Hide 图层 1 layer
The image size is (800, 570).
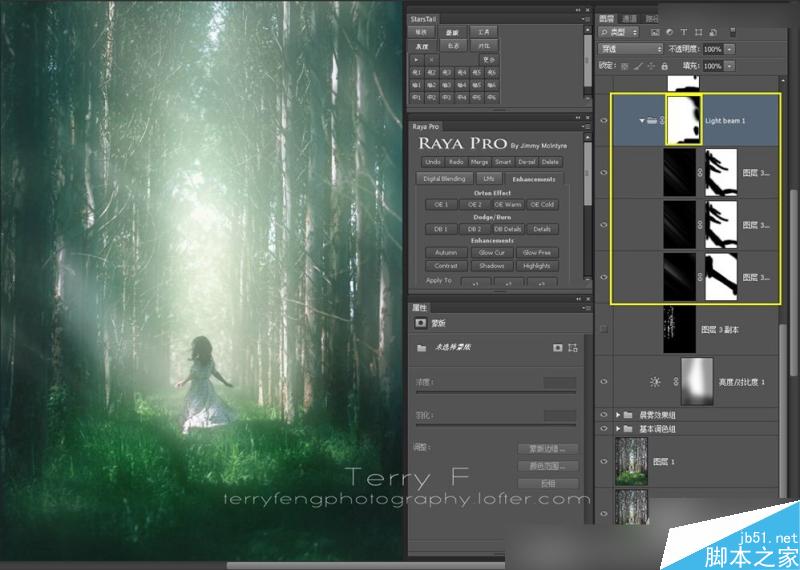604,461
